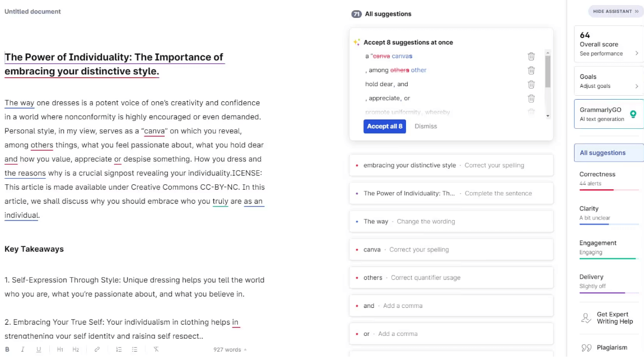Apply H1 heading style
Image resolution: width=644 pixels, height=360 pixels.
[60, 349]
